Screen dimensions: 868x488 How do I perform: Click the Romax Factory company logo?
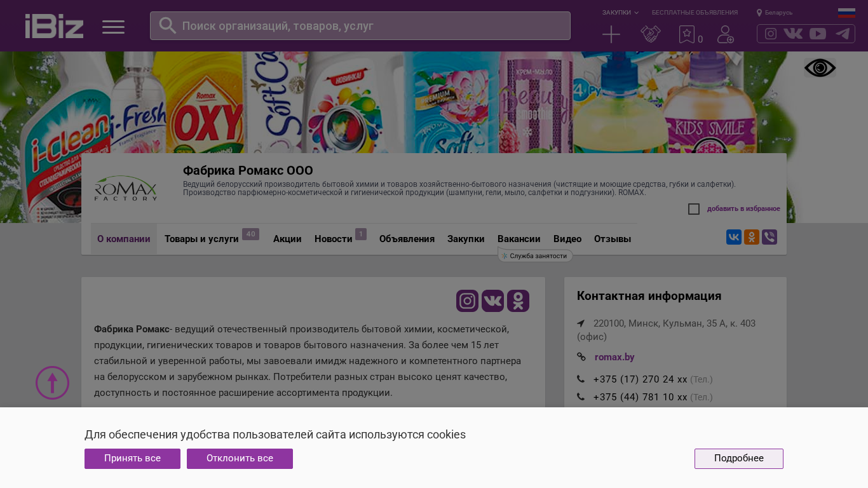[126, 188]
